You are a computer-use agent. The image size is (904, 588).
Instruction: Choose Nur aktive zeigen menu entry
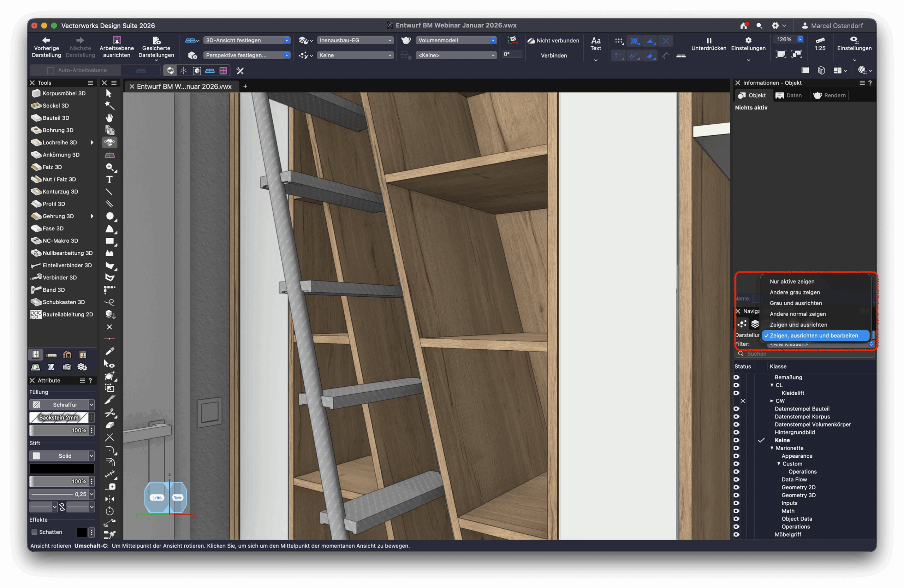[792, 281]
